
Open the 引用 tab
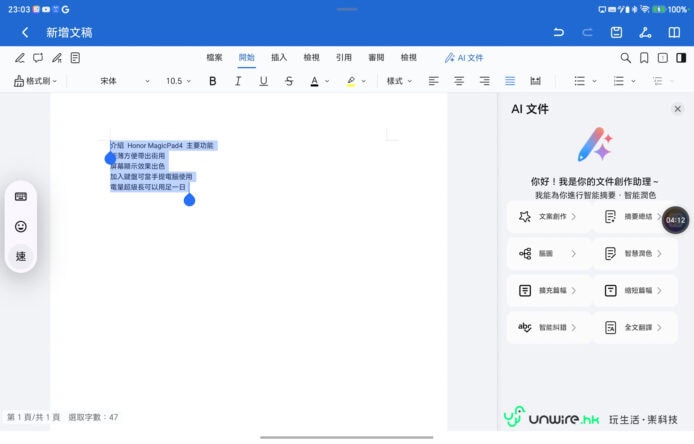tap(343, 58)
